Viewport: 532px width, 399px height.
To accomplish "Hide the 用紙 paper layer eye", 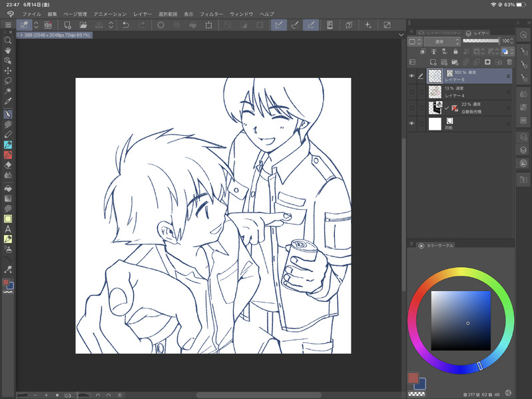I will click(x=411, y=124).
